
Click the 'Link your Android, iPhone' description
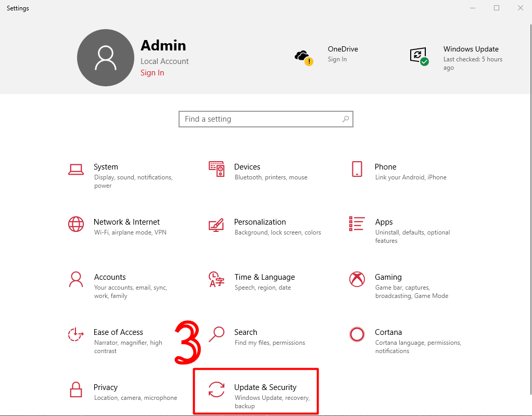coord(411,177)
